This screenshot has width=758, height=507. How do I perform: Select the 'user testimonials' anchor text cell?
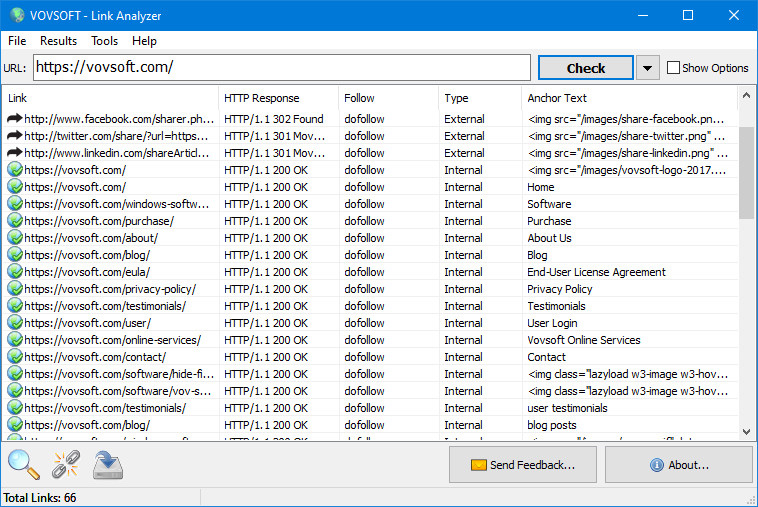pyautogui.click(x=567, y=408)
